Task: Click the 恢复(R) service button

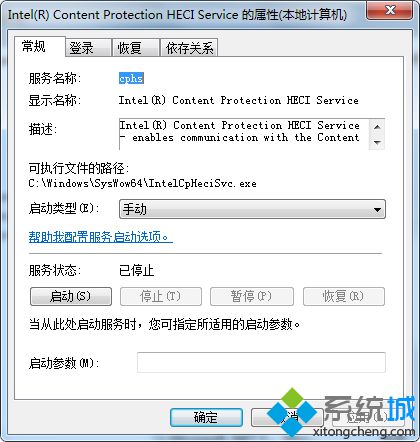Action: coord(344,296)
